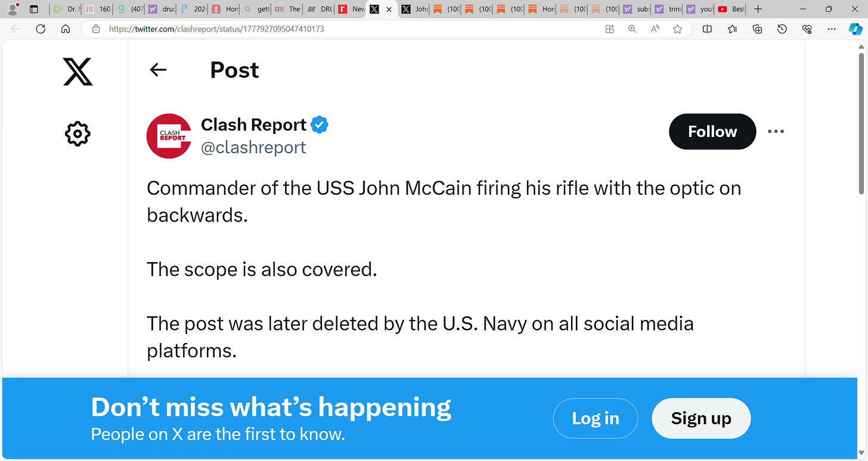Open the browser apps launcher grid
The height and width of the screenshot is (461, 868).
point(609,29)
